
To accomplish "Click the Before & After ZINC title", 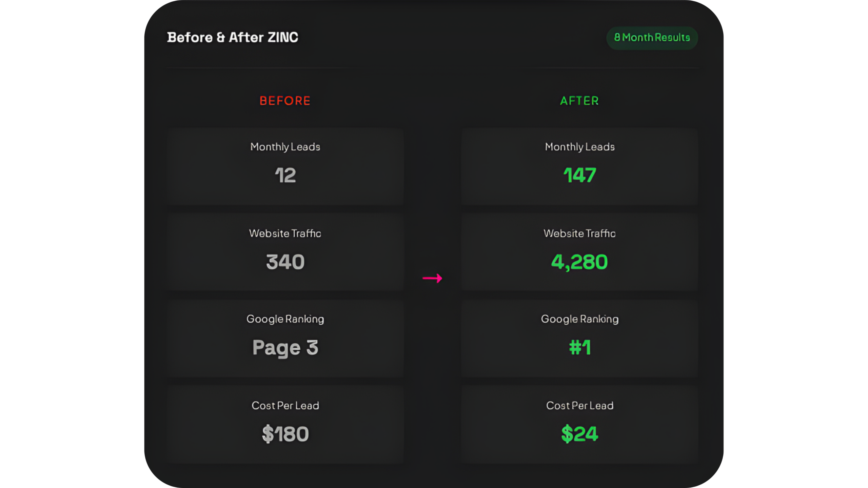I will (233, 37).
